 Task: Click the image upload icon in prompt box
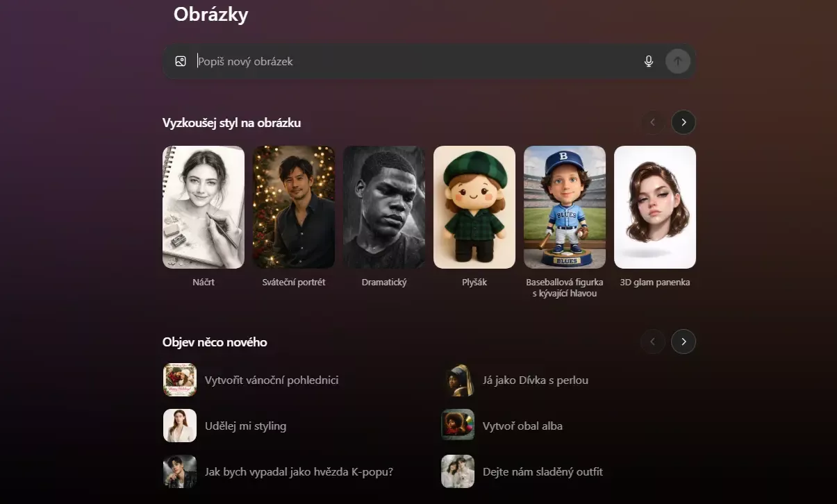tap(181, 61)
